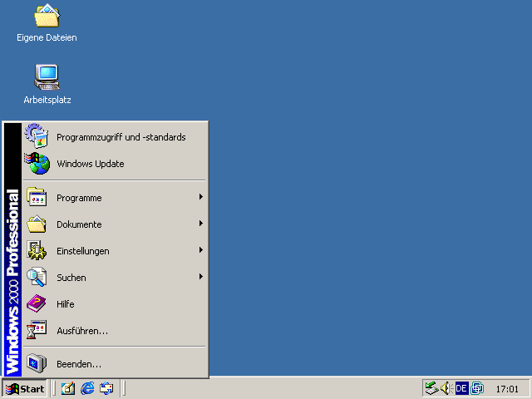
Task: Click the Suchen magnifier icon
Action: 37,277
